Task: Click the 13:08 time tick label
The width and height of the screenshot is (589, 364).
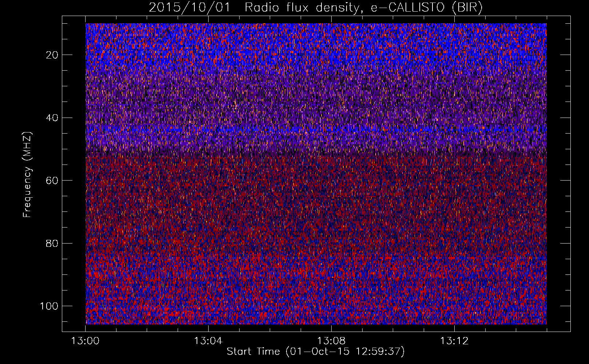Action: coord(331,341)
